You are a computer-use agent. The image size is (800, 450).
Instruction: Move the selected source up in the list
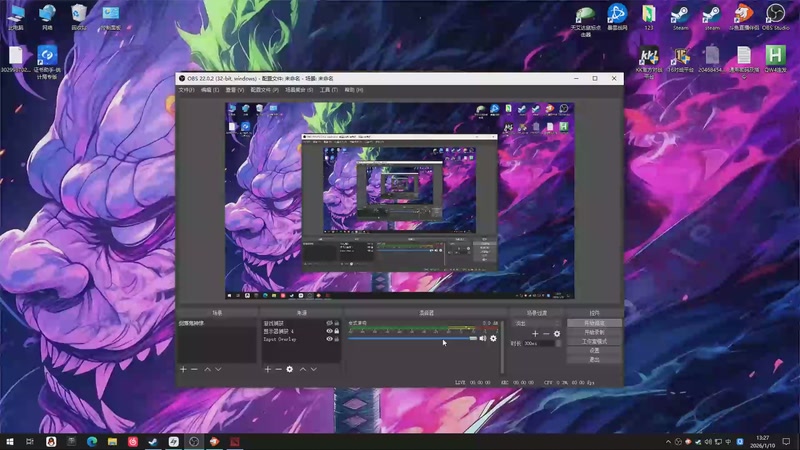click(x=303, y=369)
